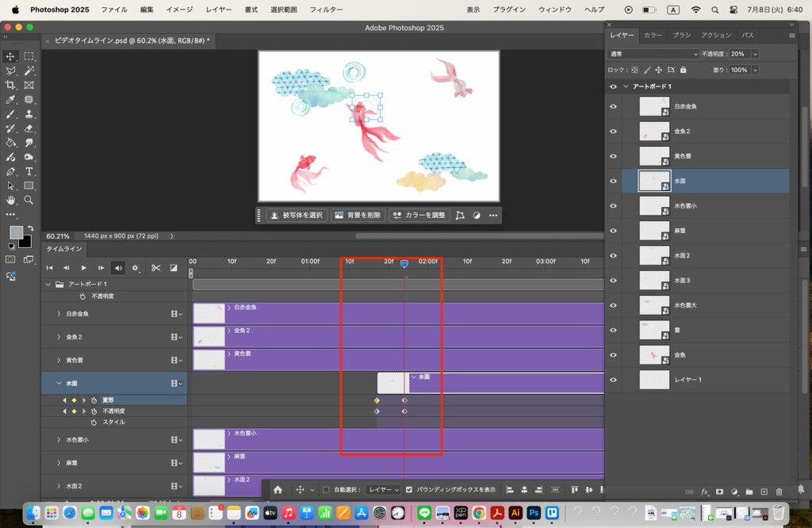This screenshot has height=528, width=812.
Task: Select the Eraser tool
Action: click(x=29, y=128)
